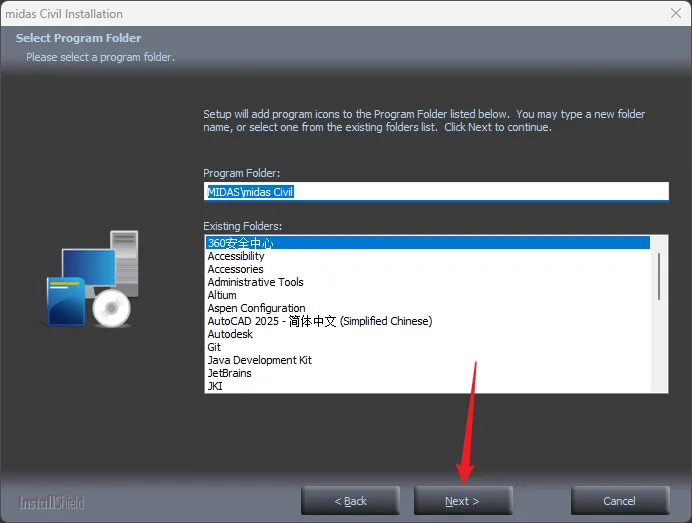
Task: Select the Java Development Kit folder
Action: pyautogui.click(x=428, y=360)
